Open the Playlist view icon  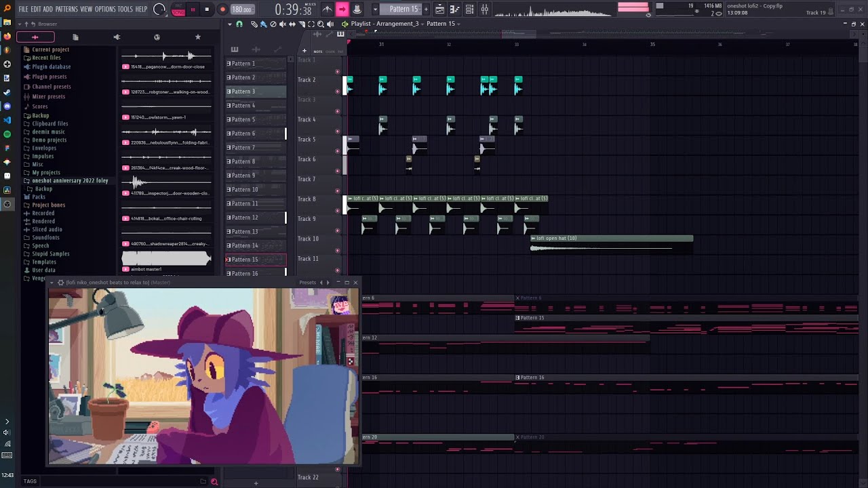[439, 9]
